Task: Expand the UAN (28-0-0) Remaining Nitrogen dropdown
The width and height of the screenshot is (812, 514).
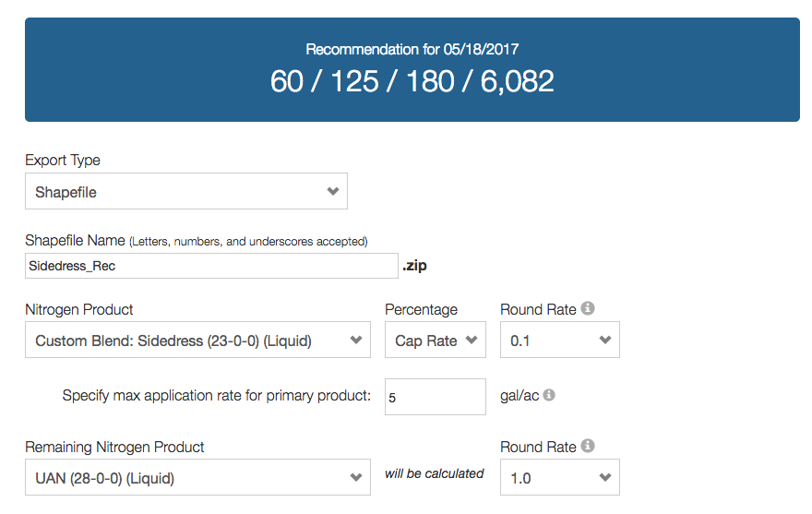Action: coord(197,478)
